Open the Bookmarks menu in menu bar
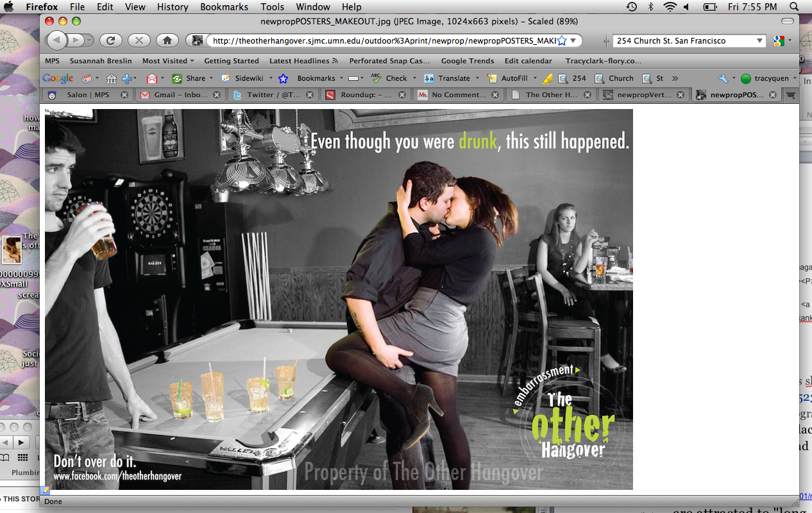The width and height of the screenshot is (812, 513). [x=224, y=7]
